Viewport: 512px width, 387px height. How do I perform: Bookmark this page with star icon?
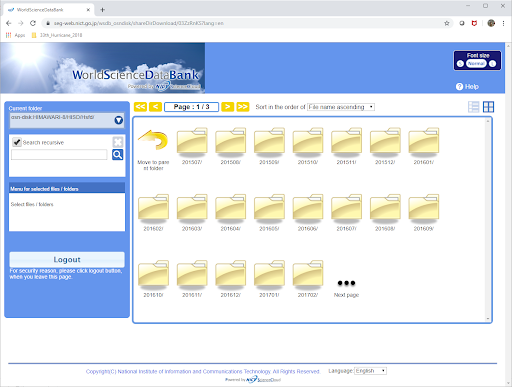click(x=447, y=23)
